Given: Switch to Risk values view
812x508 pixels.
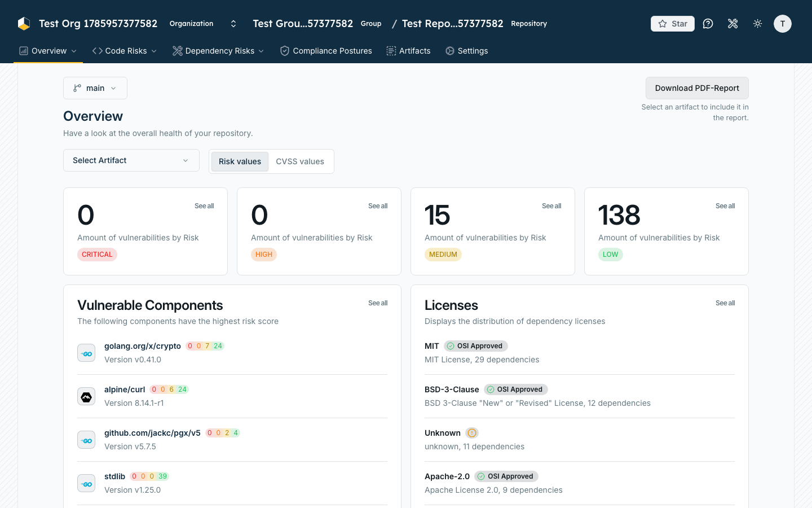Looking at the screenshot, I should 240,161.
